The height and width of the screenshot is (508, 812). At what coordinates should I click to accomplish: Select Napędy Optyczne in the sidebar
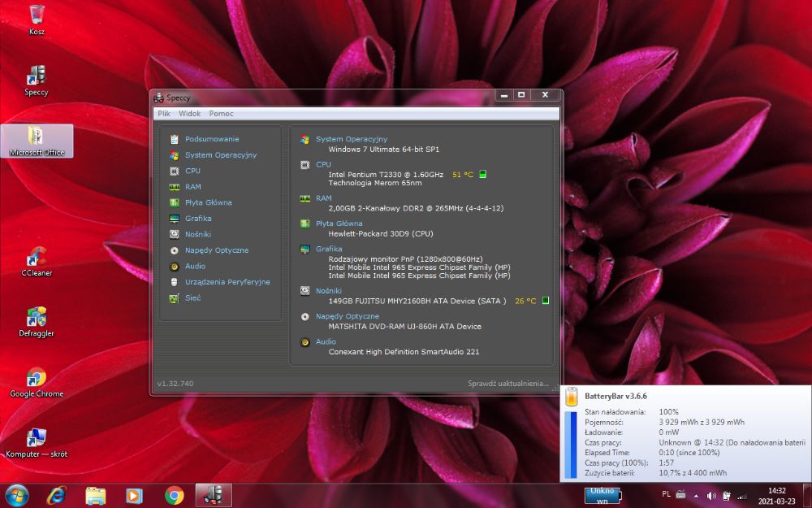(217, 250)
